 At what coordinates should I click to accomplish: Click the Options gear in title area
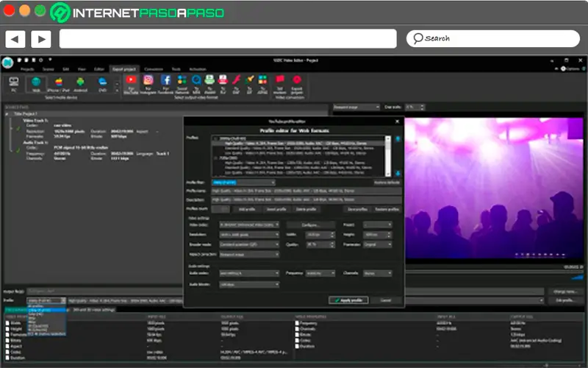[563, 68]
